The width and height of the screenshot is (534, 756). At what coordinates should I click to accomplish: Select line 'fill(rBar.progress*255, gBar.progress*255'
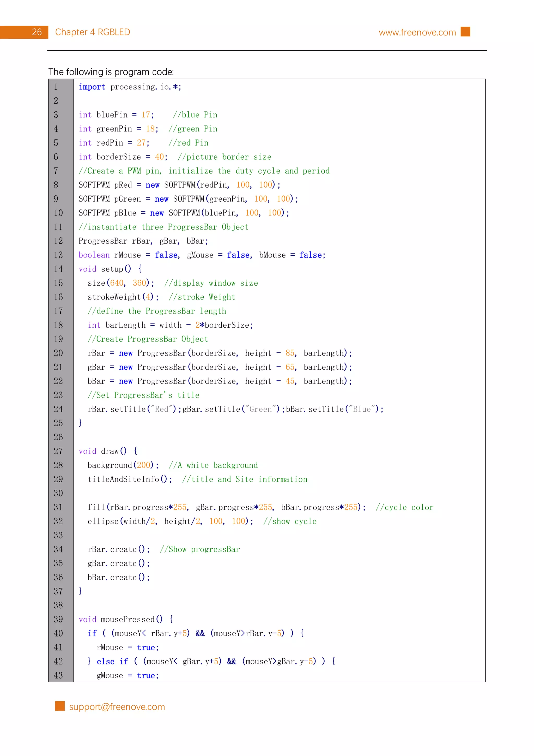180,507
